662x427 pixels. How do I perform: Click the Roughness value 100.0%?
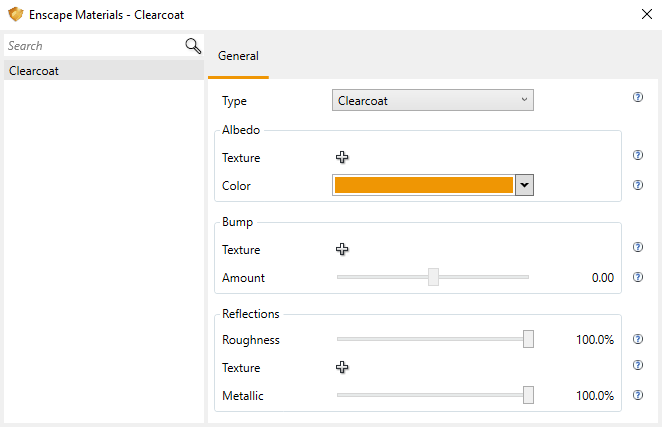tap(594, 340)
